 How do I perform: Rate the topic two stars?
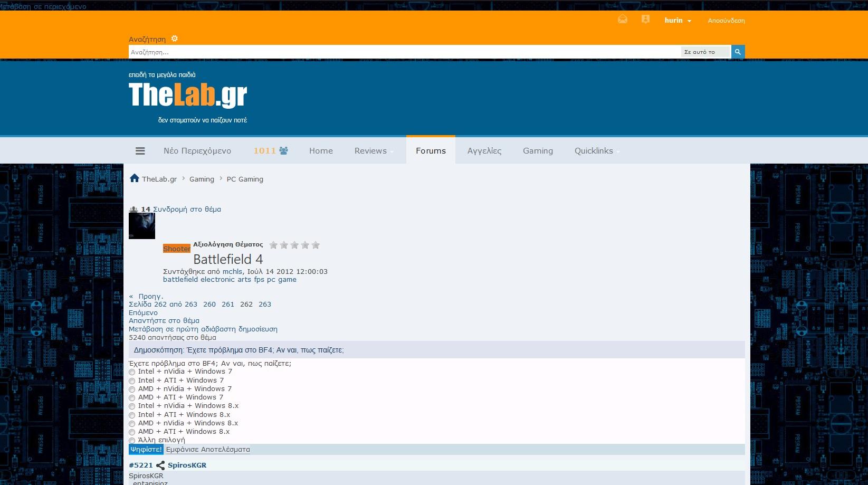(284, 245)
